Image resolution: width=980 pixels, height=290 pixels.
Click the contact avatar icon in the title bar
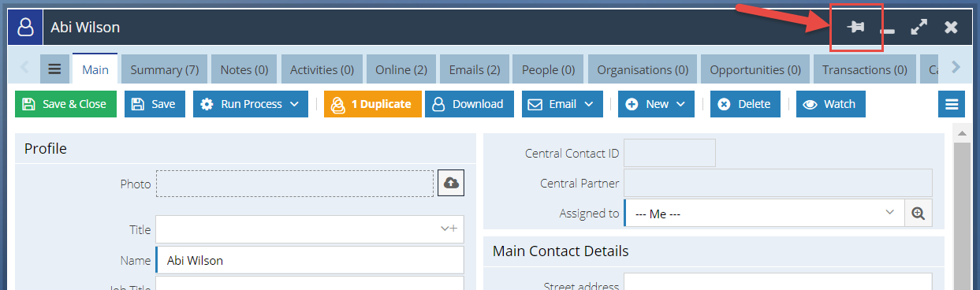point(26,28)
